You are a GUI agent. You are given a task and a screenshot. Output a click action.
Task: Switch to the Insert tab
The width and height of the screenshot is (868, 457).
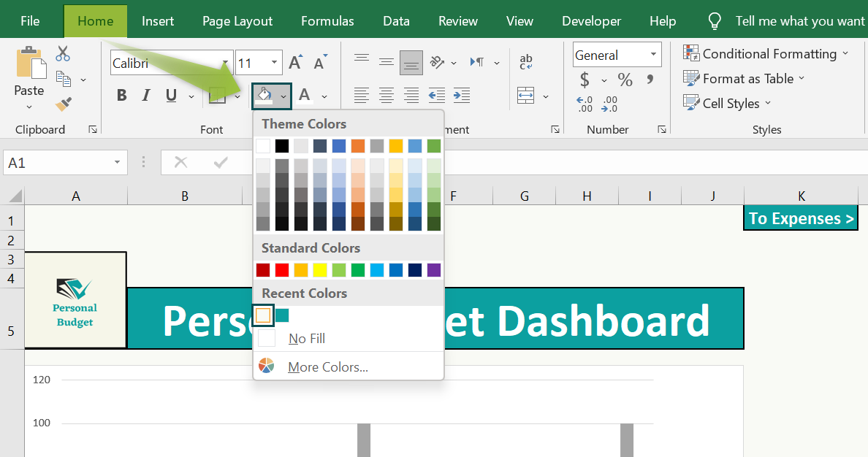158,21
